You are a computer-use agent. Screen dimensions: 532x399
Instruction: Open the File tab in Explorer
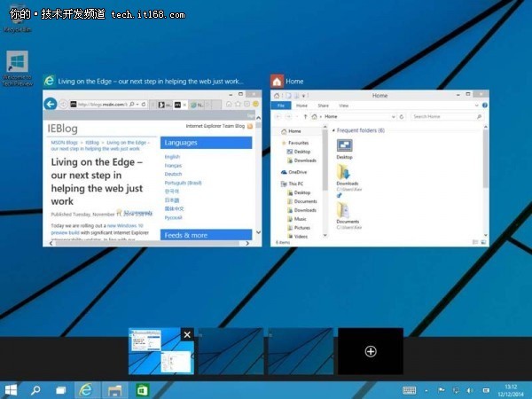tap(280, 105)
